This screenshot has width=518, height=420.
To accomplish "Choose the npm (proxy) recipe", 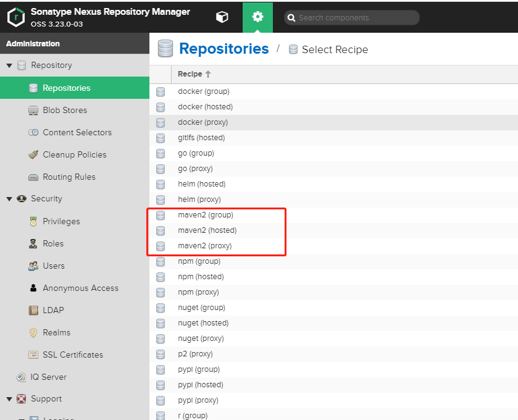I will (333, 292).
